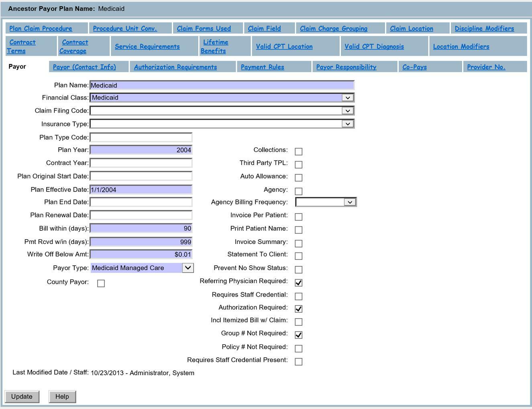Enable the Collections checkbox
The width and height of the screenshot is (532, 409).
click(298, 151)
